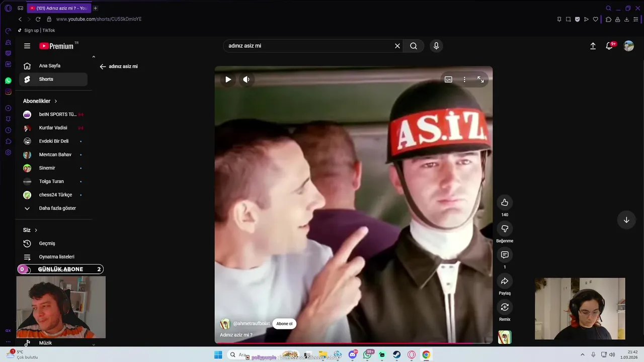
Task: Enter fullscreen on the Short
Action: [480, 79]
